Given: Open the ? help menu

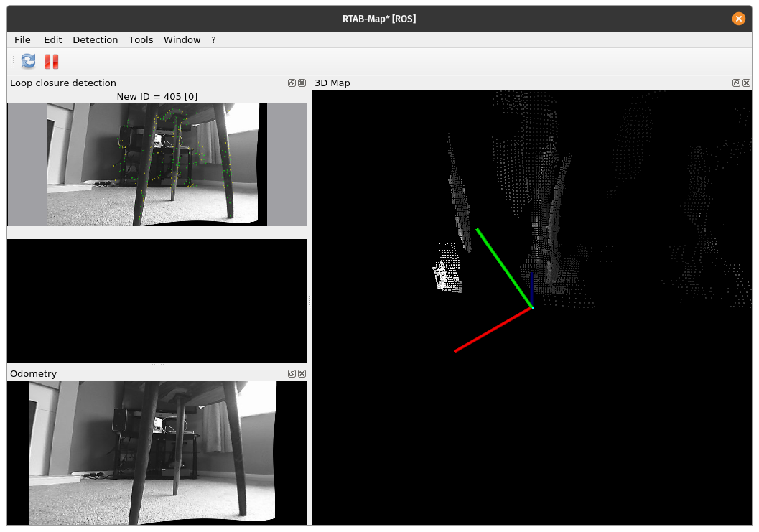Looking at the screenshot, I should (213, 40).
